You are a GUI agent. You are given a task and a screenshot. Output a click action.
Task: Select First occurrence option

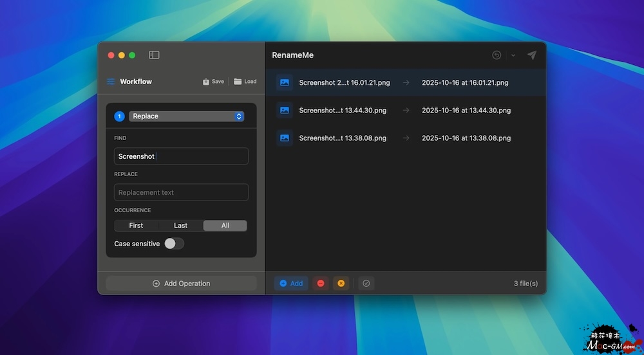coord(136,226)
